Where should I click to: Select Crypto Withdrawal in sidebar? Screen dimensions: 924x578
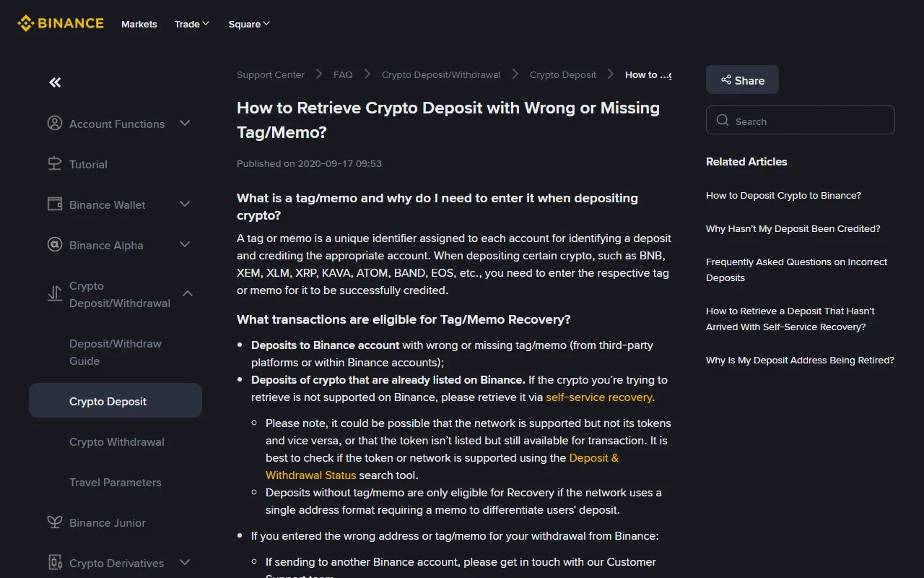tap(117, 441)
